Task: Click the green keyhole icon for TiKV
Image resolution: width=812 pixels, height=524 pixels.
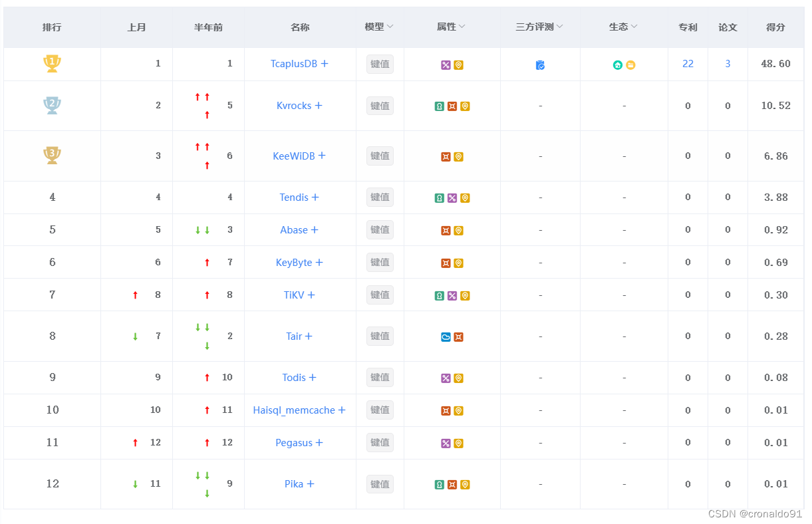Action: 440,296
